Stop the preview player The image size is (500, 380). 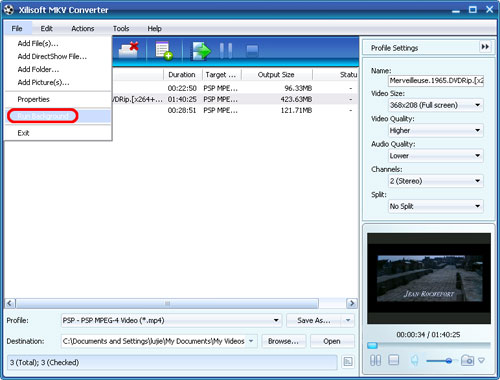tap(394, 360)
